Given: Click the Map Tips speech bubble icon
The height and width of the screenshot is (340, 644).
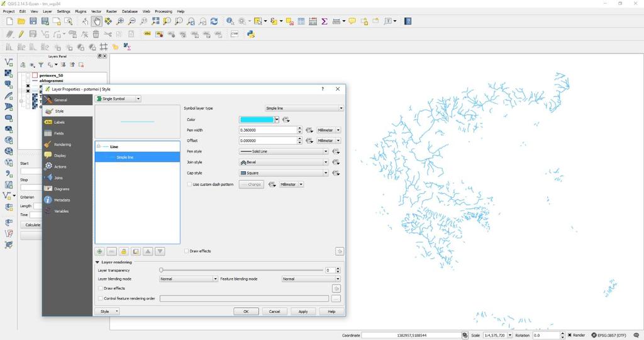Looking at the screenshot, I should click(352, 21).
